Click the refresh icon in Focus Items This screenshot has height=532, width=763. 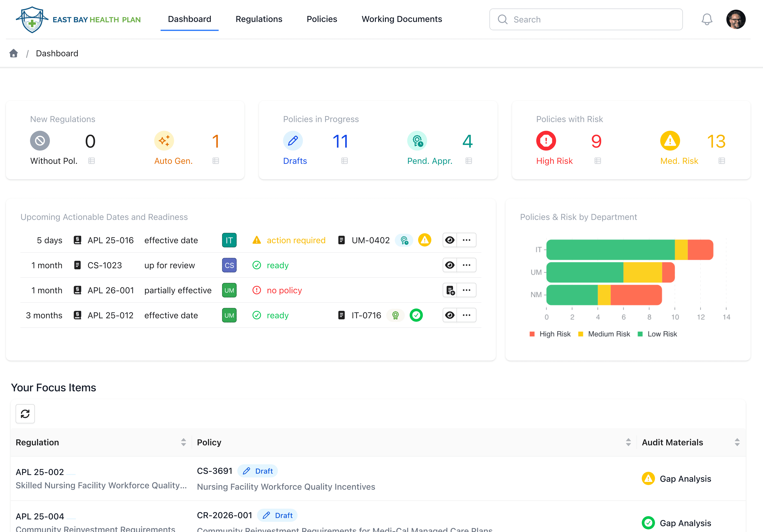[x=25, y=414]
